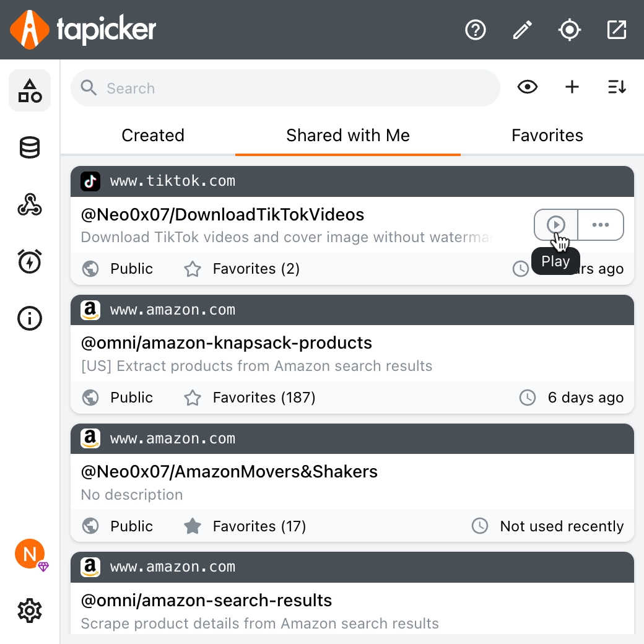Screen dimensions: 644x644
Task: Play the DownloadTikTokVideos recipe
Action: [x=556, y=225]
